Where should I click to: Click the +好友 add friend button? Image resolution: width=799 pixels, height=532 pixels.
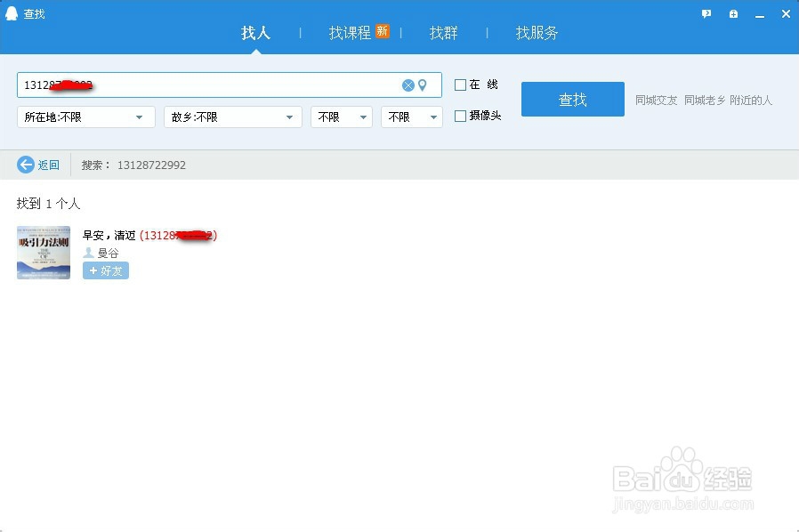click(x=105, y=271)
